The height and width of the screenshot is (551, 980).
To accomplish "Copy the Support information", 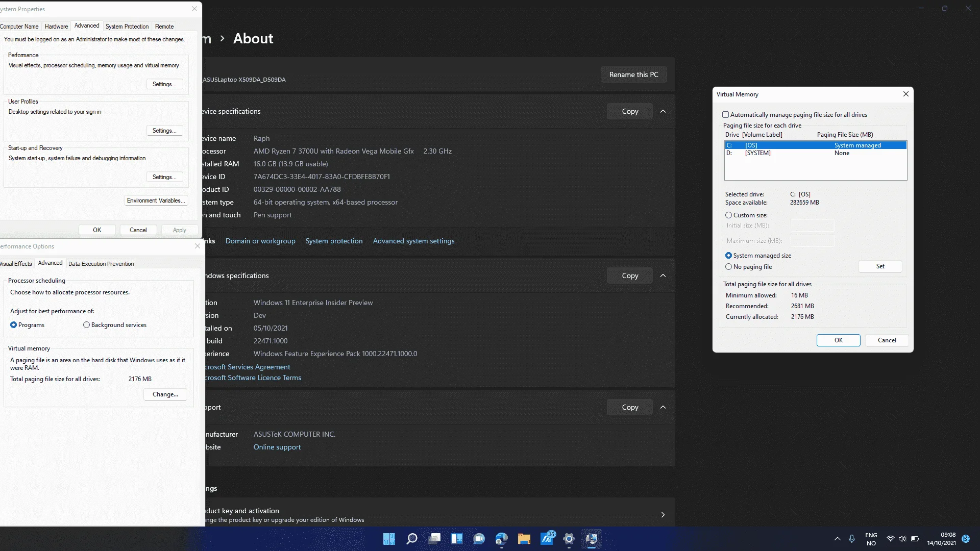I will coord(630,407).
